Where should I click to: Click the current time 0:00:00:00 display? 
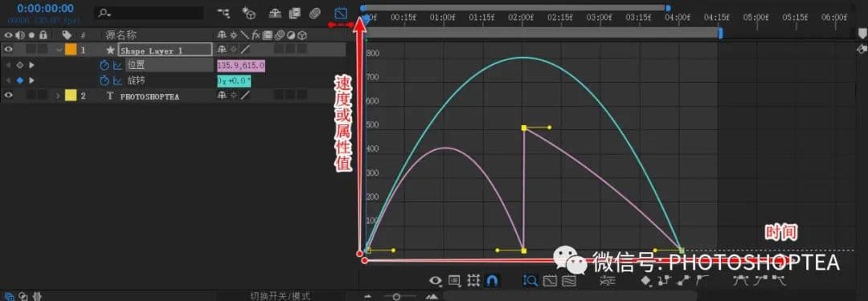(45, 8)
